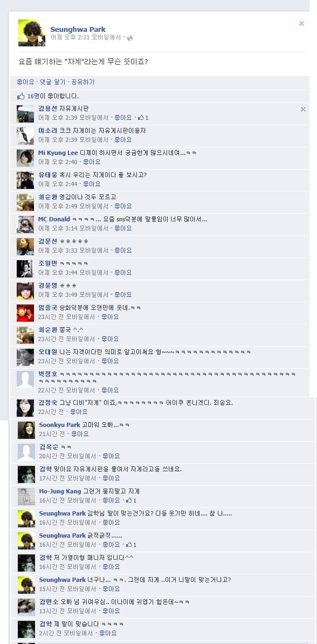This screenshot has width=317, height=644.
Task: Click 좋아요 under the main post
Action: tap(25, 82)
